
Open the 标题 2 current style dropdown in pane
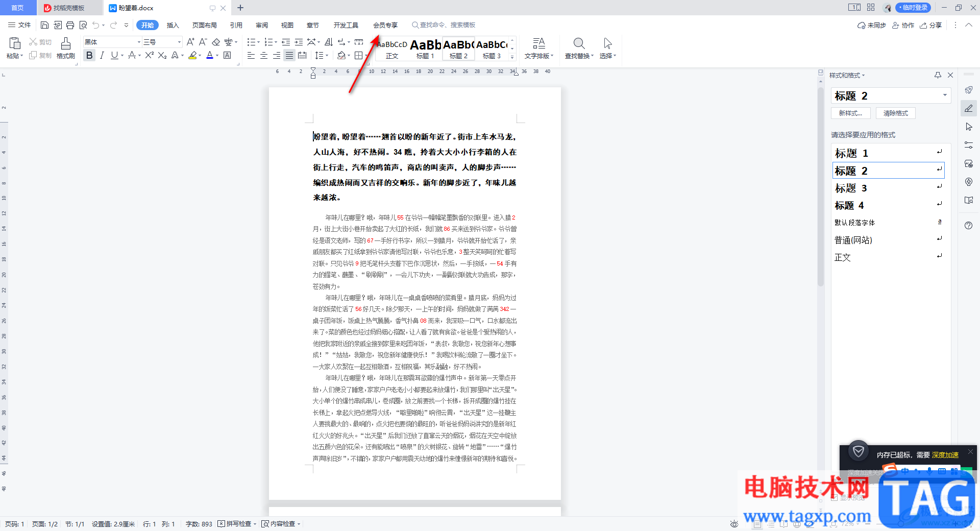pyautogui.click(x=945, y=95)
